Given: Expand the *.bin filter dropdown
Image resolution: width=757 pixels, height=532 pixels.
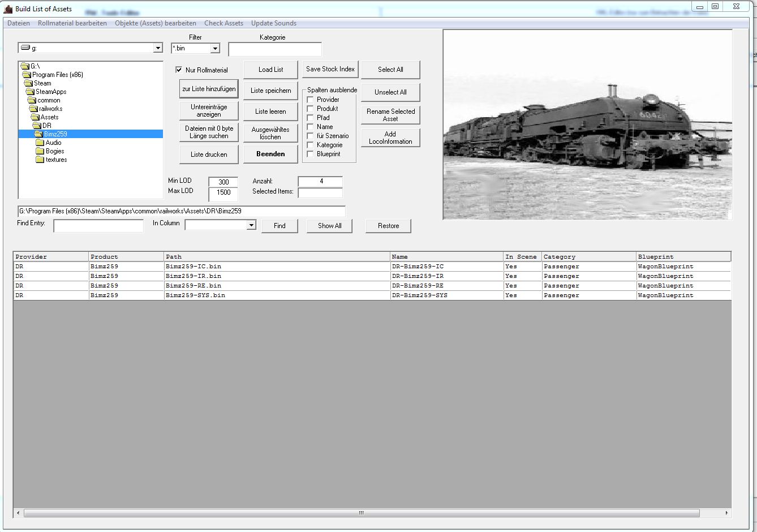Looking at the screenshot, I should (x=215, y=49).
